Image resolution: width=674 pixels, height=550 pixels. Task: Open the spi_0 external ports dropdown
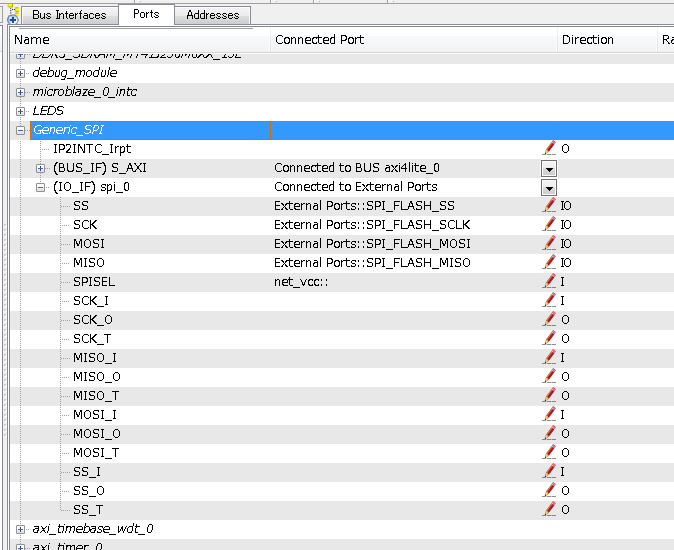[548, 187]
